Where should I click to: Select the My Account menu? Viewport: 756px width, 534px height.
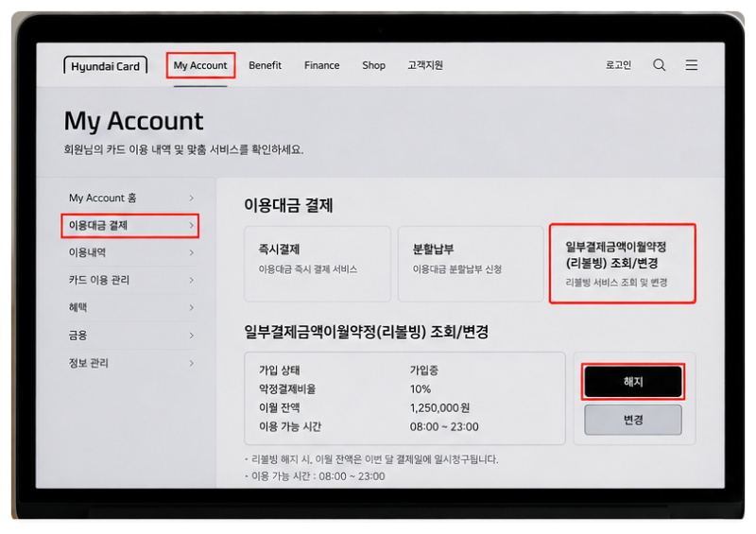tap(200, 65)
